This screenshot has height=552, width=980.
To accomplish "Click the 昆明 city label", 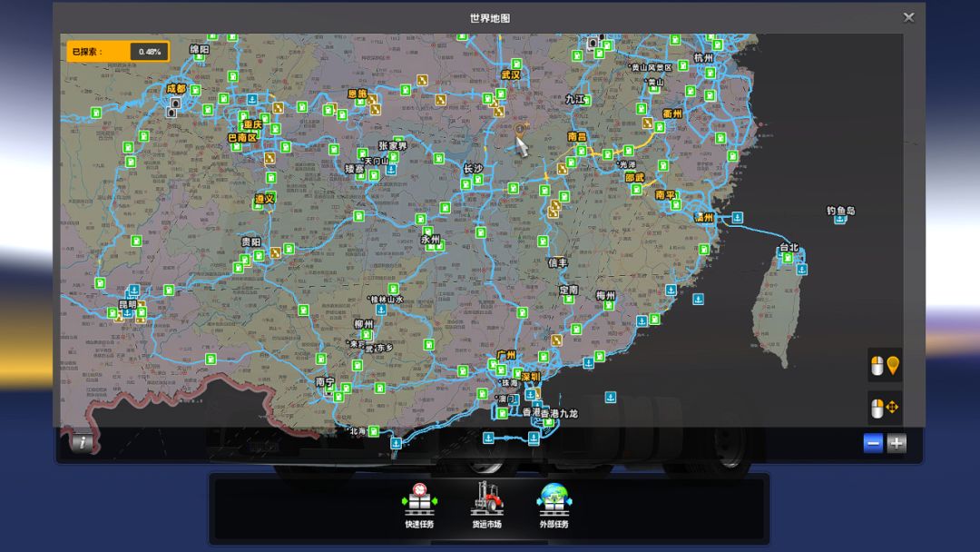I will 128,304.
